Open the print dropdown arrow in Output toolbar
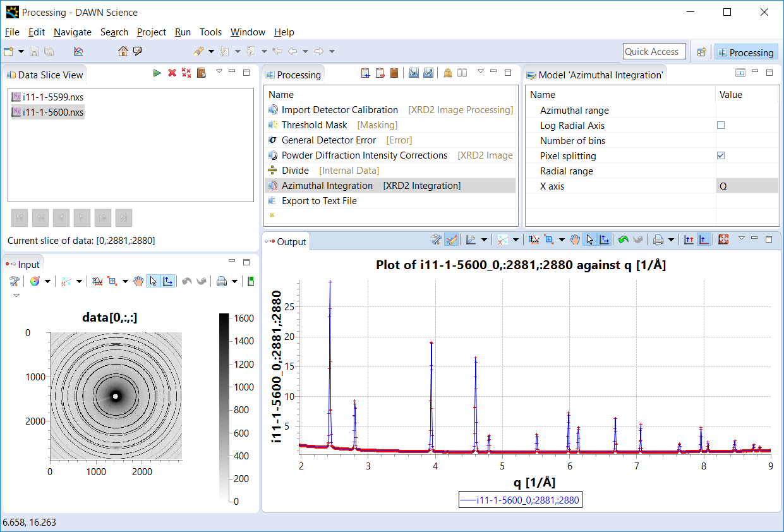 (671, 240)
